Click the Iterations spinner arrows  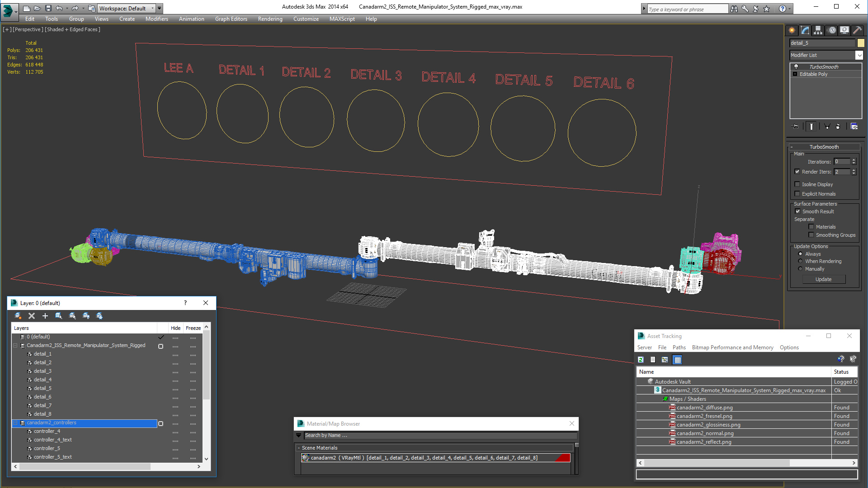pos(854,161)
